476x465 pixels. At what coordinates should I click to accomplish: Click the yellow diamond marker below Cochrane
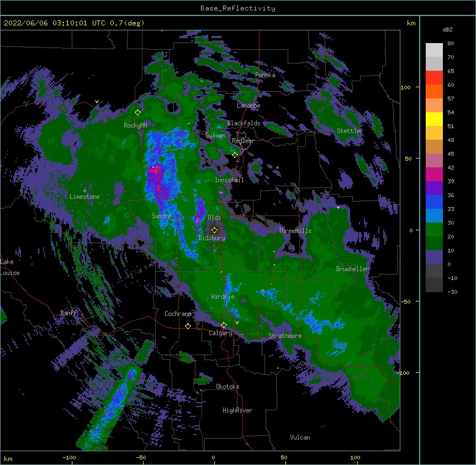click(x=188, y=326)
